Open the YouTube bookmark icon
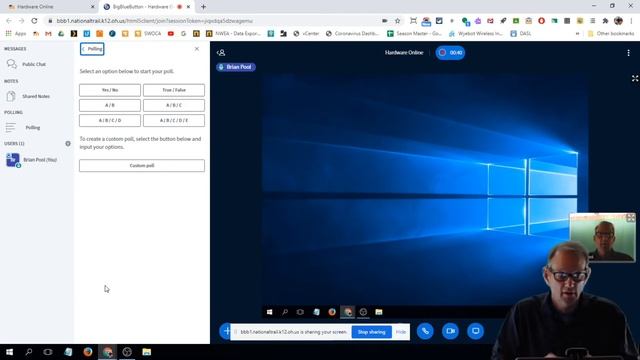The width and height of the screenshot is (640, 360). click(x=171, y=33)
